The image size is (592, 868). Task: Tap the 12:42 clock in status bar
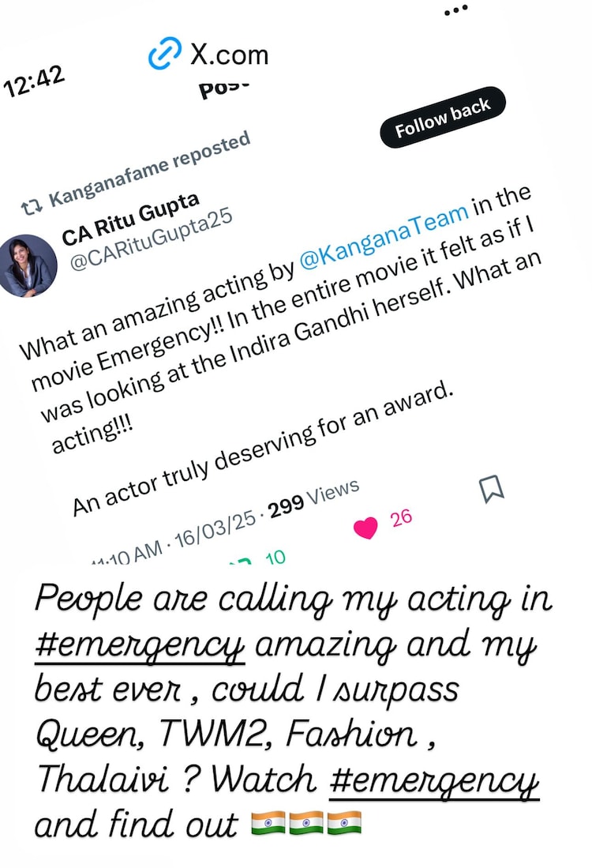point(34,81)
